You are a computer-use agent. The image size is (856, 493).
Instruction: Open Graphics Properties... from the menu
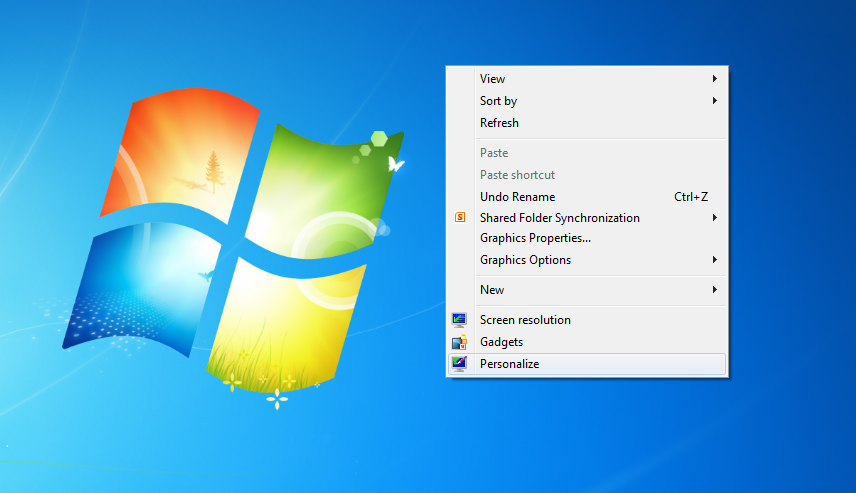pyautogui.click(x=587, y=238)
